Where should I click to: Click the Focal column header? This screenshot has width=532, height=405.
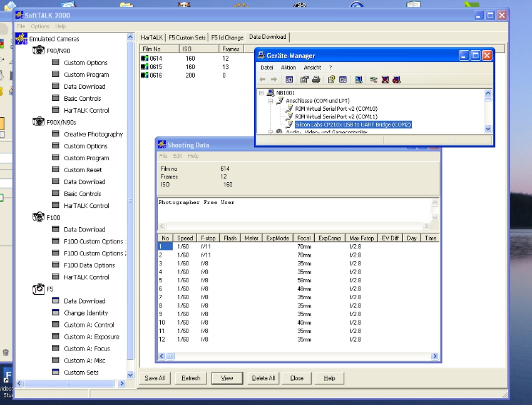click(304, 238)
